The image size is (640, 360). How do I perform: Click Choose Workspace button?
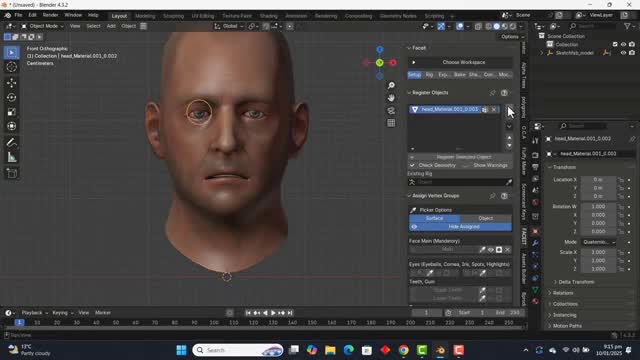pos(460,62)
